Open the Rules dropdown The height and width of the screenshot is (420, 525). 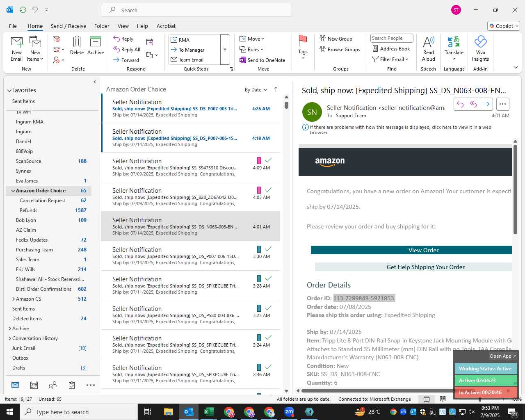(x=251, y=50)
